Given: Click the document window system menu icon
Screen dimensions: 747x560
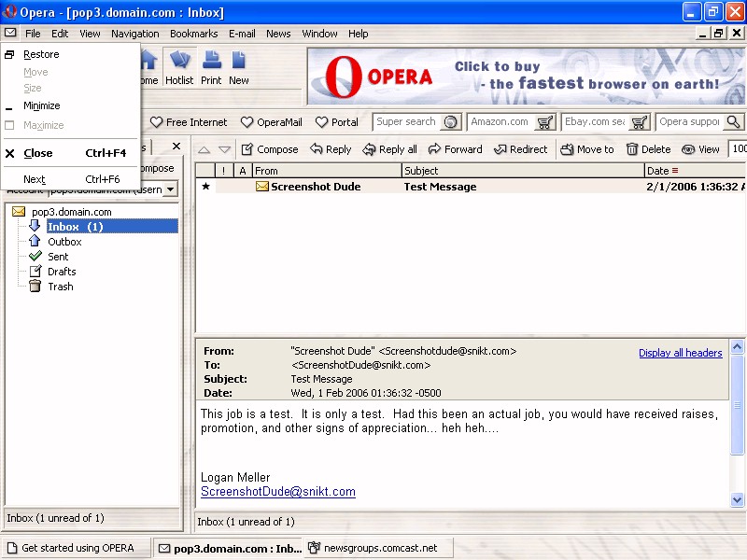Looking at the screenshot, I should pyautogui.click(x=10, y=33).
